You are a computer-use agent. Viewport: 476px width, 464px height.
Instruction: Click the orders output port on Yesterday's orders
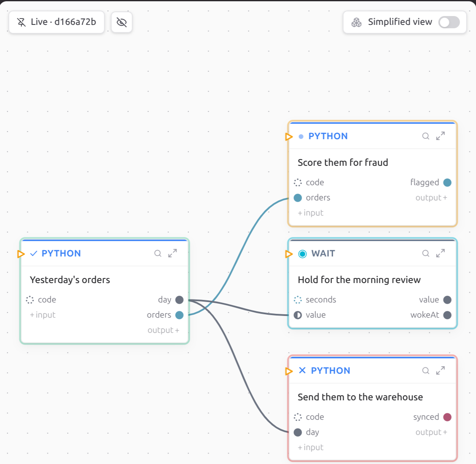[180, 315]
